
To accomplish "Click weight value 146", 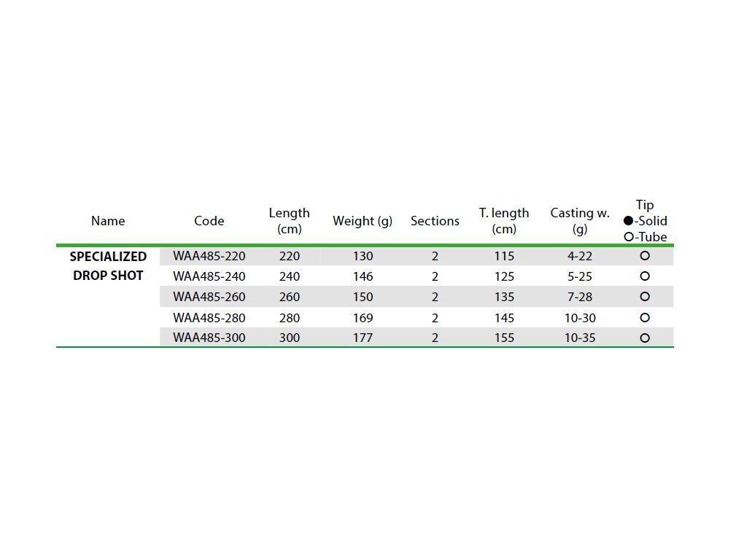I will point(363,276).
